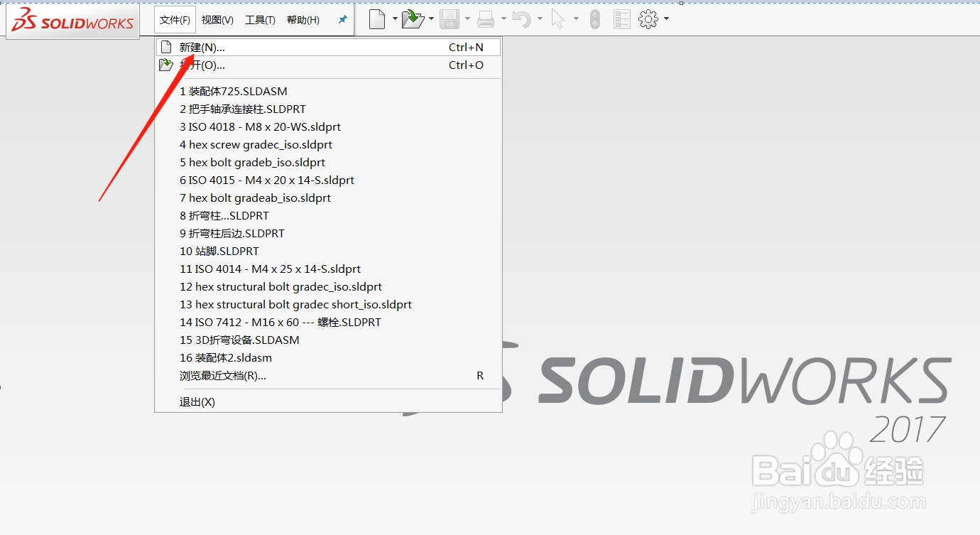Open recent file 装配体725.SLDASM
980x535 pixels.
[x=328, y=92]
